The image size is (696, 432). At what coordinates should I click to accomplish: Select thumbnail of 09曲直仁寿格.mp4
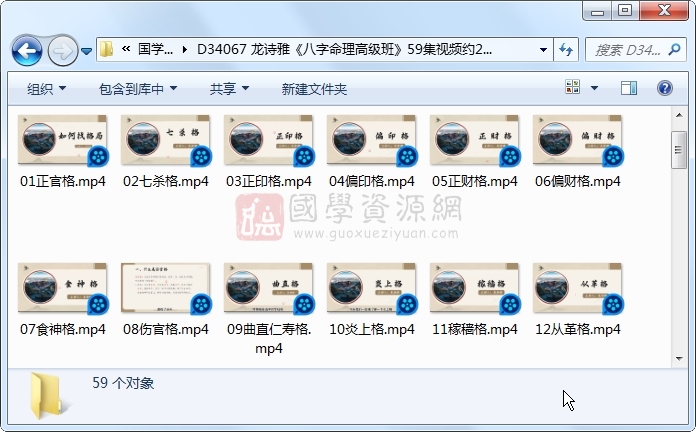(269, 289)
